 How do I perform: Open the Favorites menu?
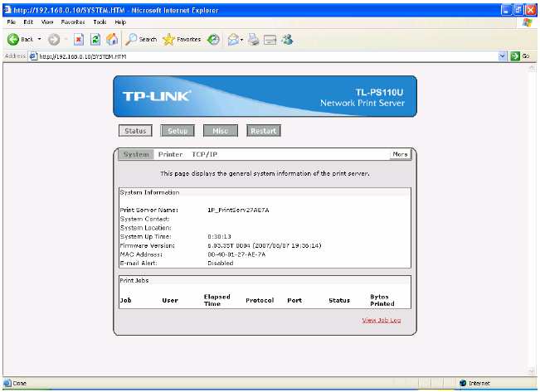73,22
